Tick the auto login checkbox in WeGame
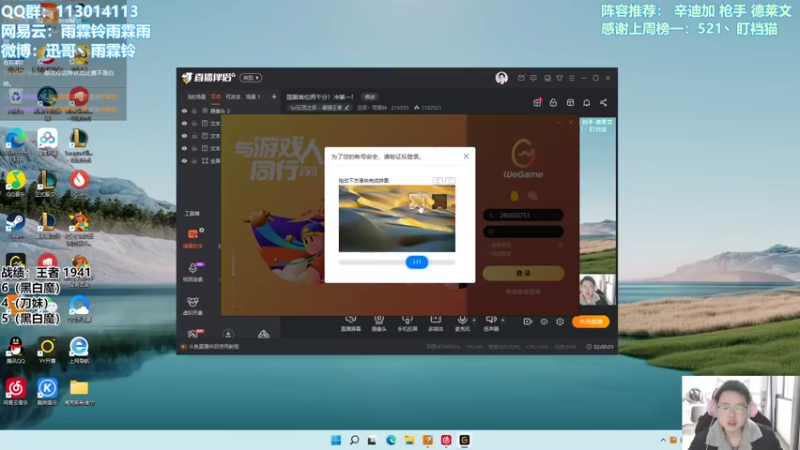Image resolution: width=800 pixels, height=450 pixels. pyautogui.click(x=487, y=253)
